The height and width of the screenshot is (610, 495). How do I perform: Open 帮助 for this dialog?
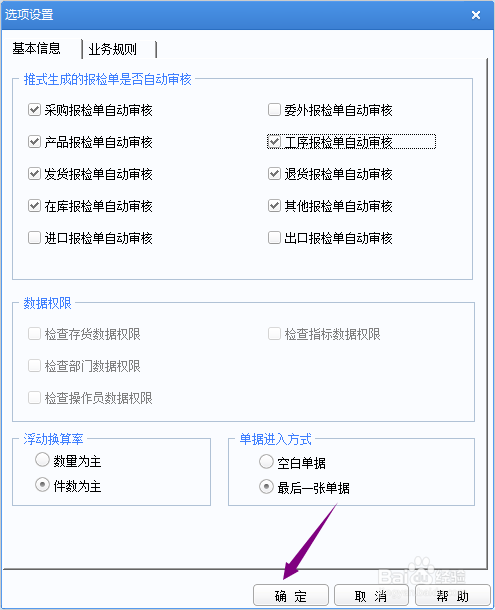(453, 596)
